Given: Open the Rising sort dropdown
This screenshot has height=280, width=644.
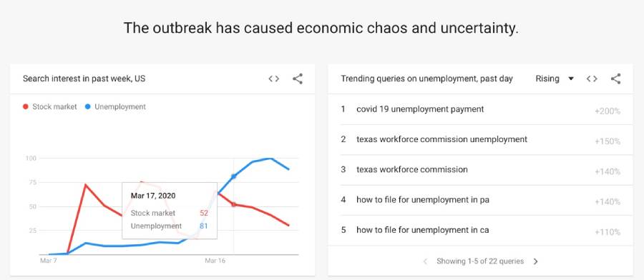Looking at the screenshot, I should tap(555, 79).
